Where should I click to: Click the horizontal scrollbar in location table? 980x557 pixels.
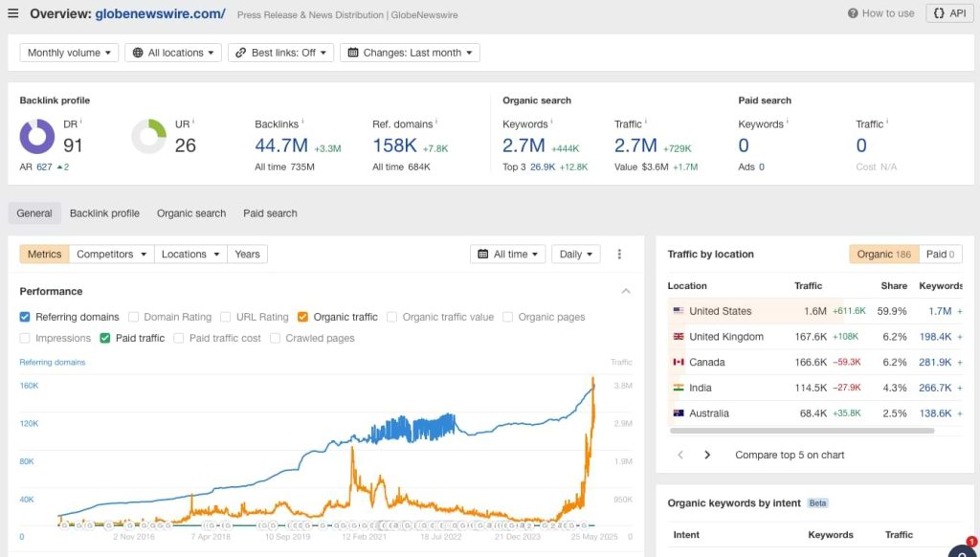tap(800, 431)
